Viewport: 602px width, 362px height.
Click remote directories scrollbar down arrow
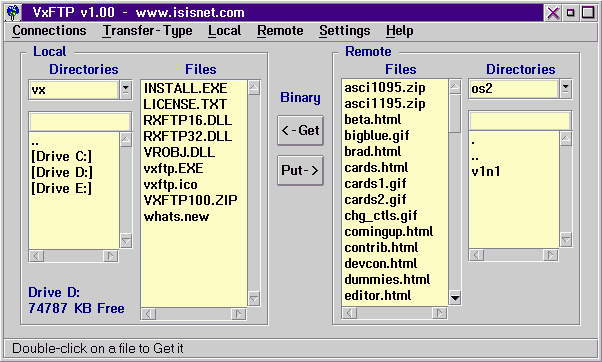coord(566,240)
